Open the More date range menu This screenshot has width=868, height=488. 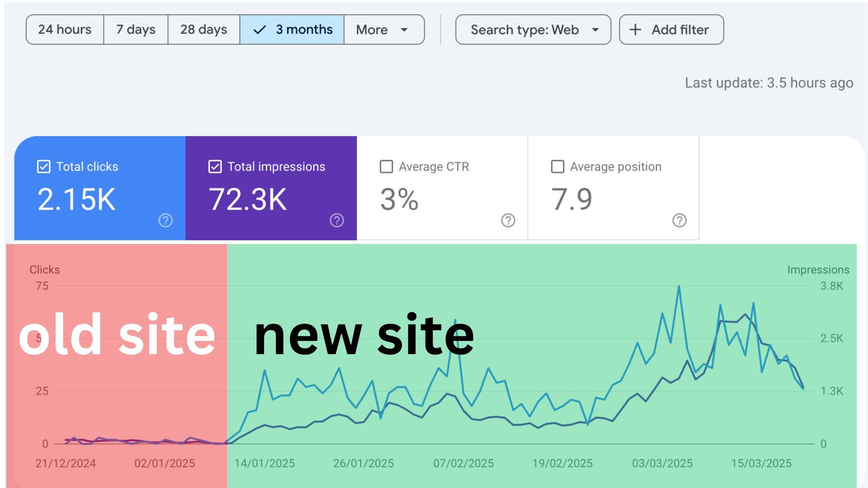pos(383,29)
